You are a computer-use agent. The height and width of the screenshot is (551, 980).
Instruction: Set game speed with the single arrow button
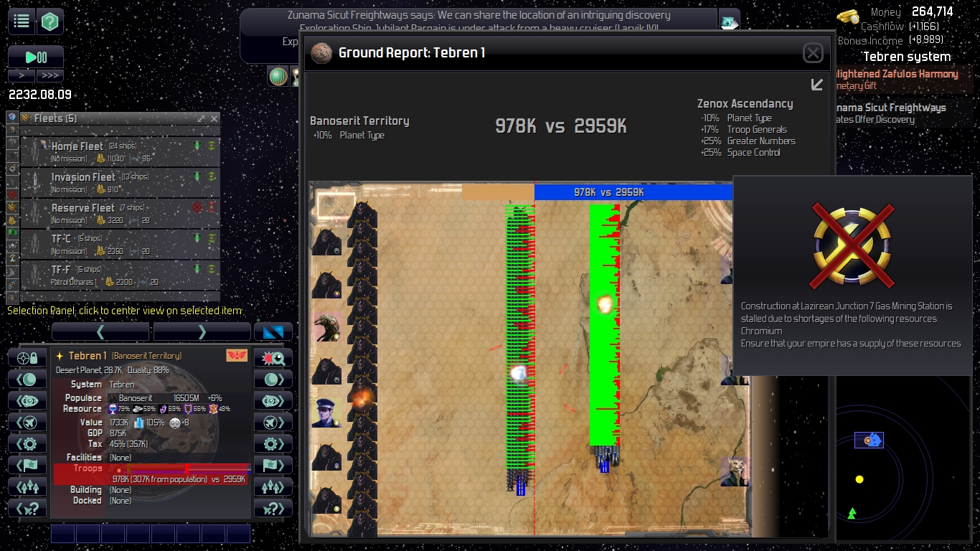tap(22, 75)
